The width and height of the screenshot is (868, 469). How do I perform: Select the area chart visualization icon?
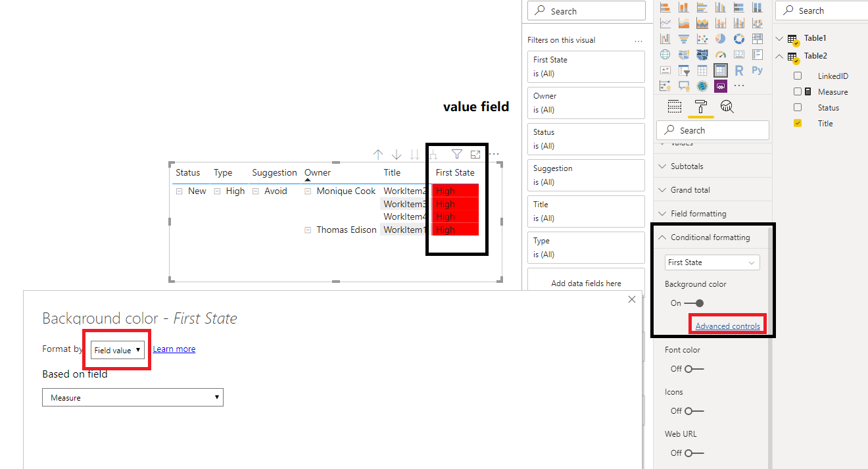[x=684, y=23]
